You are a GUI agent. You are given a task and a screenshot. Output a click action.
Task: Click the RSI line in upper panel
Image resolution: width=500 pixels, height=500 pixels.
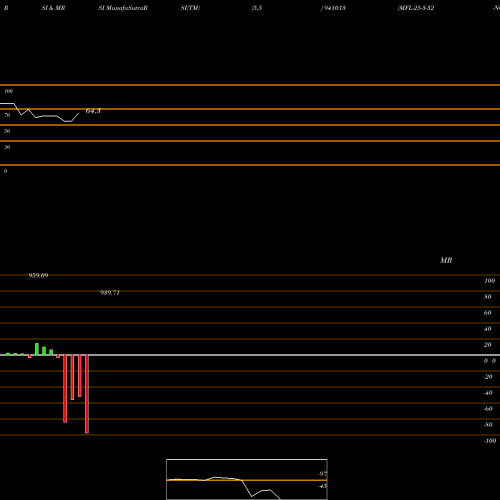pyautogui.click(x=39, y=113)
